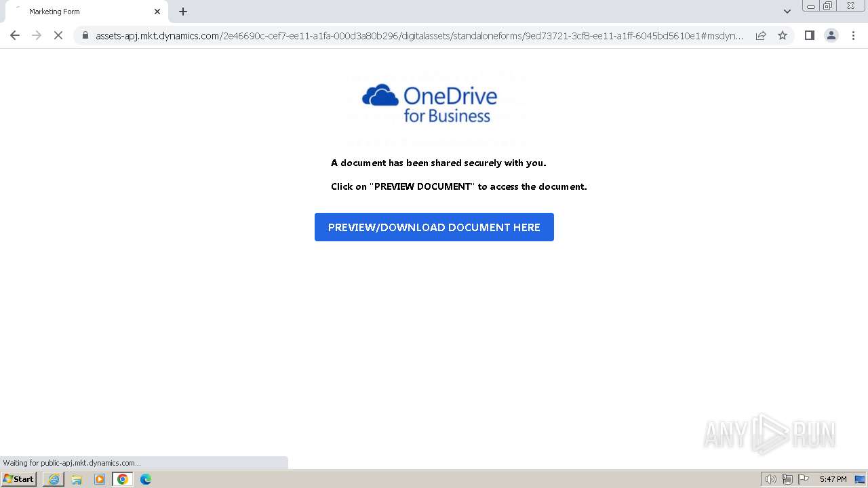Close the Marketing Form tab
Screen dimensions: 868x488
pyautogui.click(x=157, y=12)
